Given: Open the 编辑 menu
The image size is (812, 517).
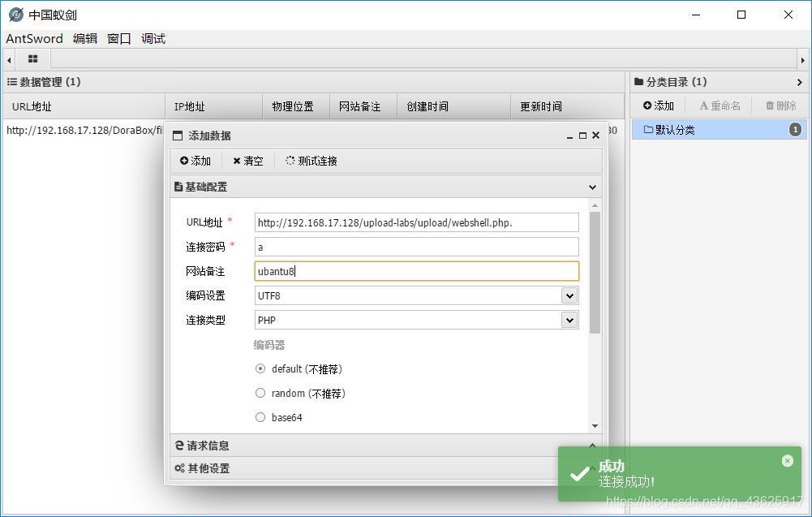Looking at the screenshot, I should pyautogui.click(x=85, y=39).
